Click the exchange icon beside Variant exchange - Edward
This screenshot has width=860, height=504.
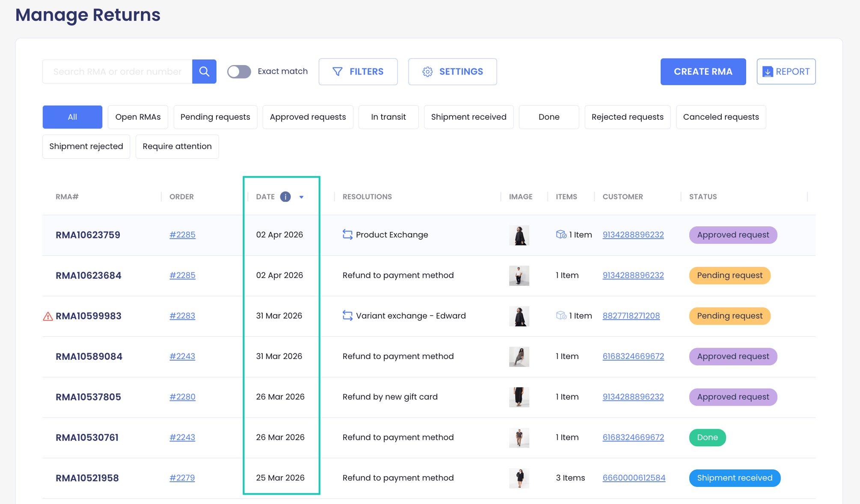coord(347,316)
